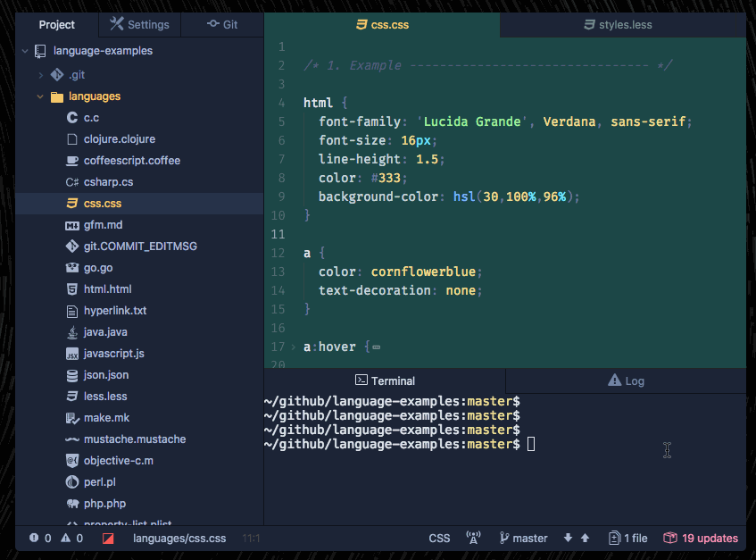Click the icon beside less.less
The image size is (756, 560).
pyautogui.click(x=72, y=397)
